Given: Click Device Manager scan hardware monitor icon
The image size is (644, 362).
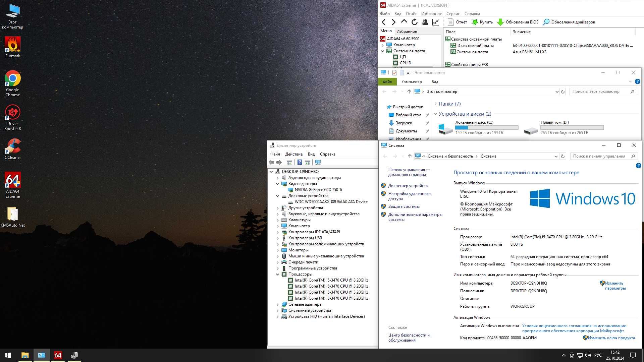Looking at the screenshot, I should 318,163.
